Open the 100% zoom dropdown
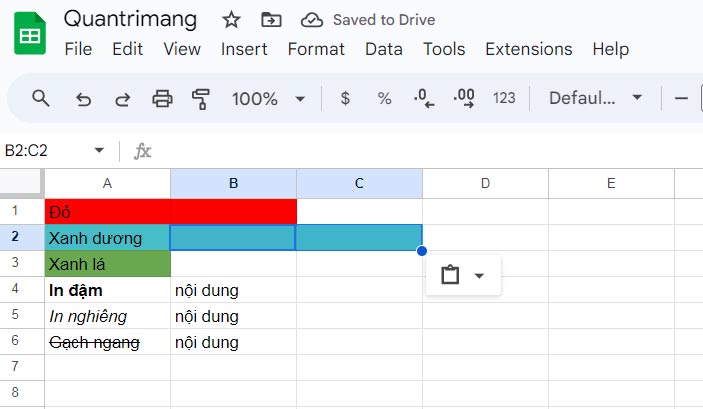 (x=268, y=98)
